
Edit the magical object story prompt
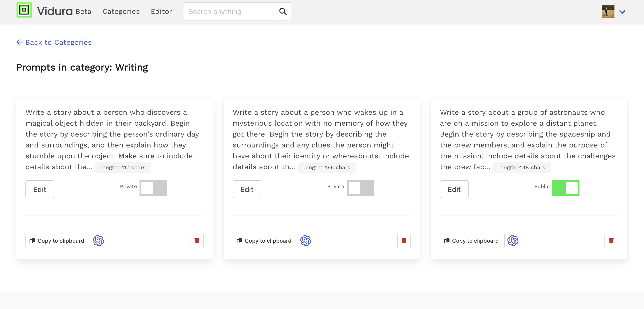pos(40,189)
